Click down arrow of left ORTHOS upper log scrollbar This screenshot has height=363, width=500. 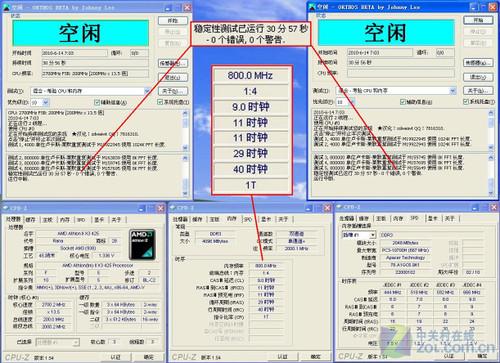185,147
